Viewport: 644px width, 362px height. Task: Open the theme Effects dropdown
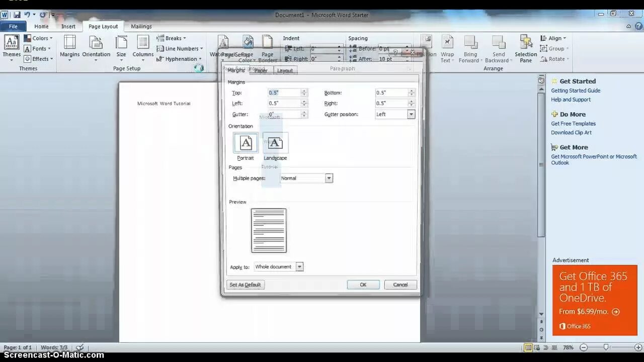pos(38,59)
